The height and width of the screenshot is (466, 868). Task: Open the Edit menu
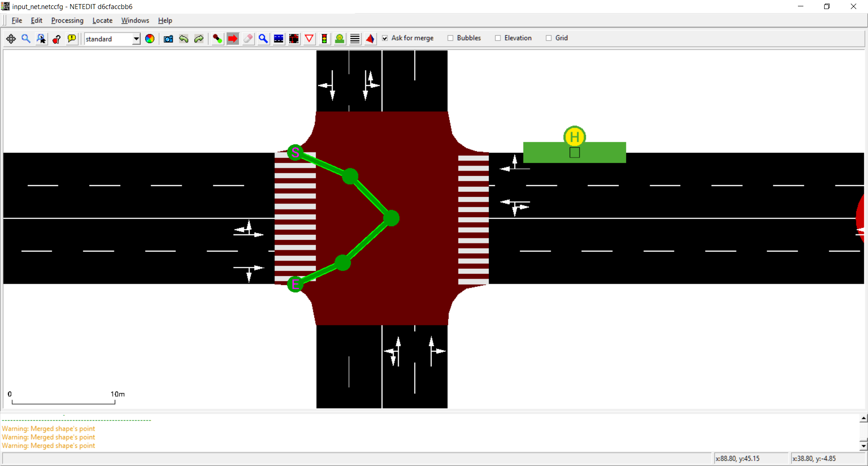(x=36, y=20)
